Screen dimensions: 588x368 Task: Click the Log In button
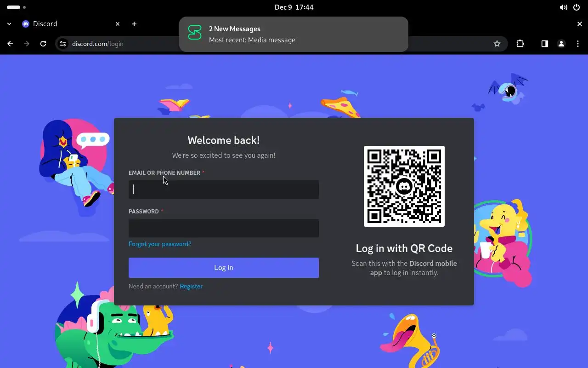coord(224,268)
